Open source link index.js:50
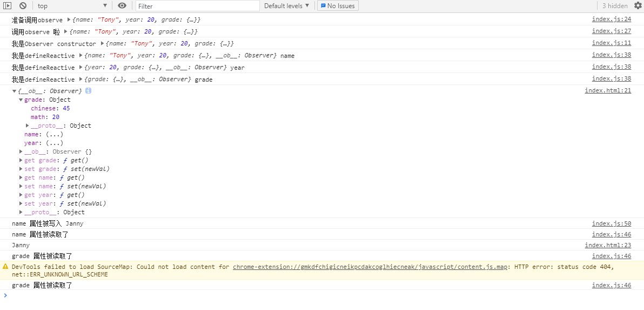This screenshot has height=310, width=644. coord(612,223)
